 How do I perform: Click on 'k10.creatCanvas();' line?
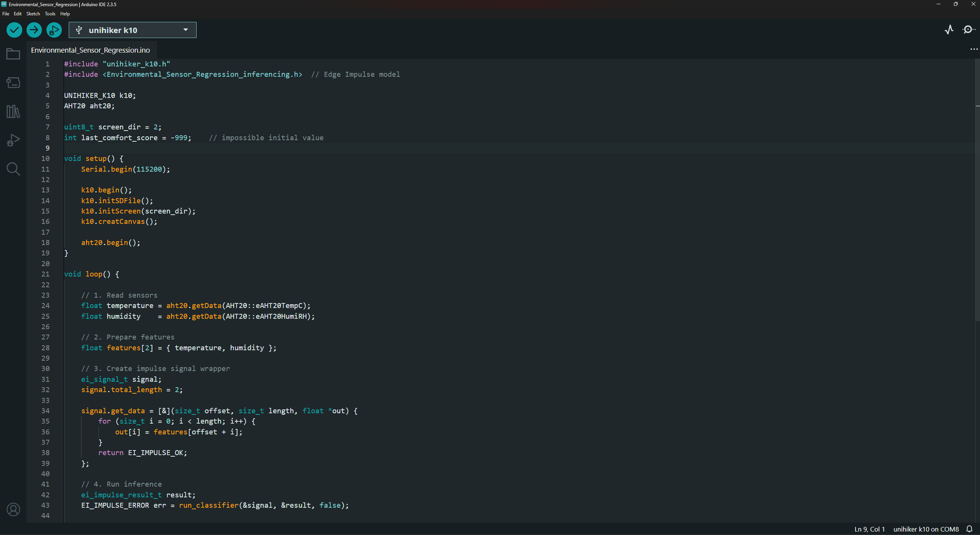pos(119,221)
